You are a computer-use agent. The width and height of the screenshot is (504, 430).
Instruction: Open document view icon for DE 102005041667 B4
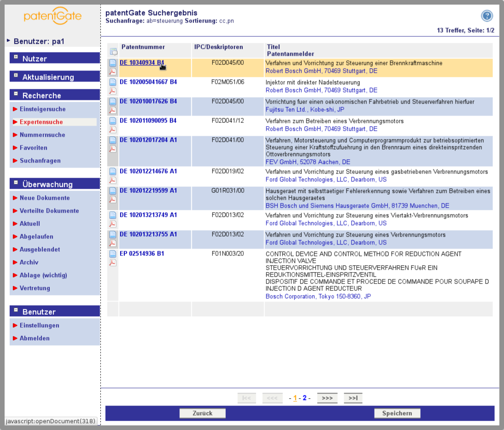113,82
